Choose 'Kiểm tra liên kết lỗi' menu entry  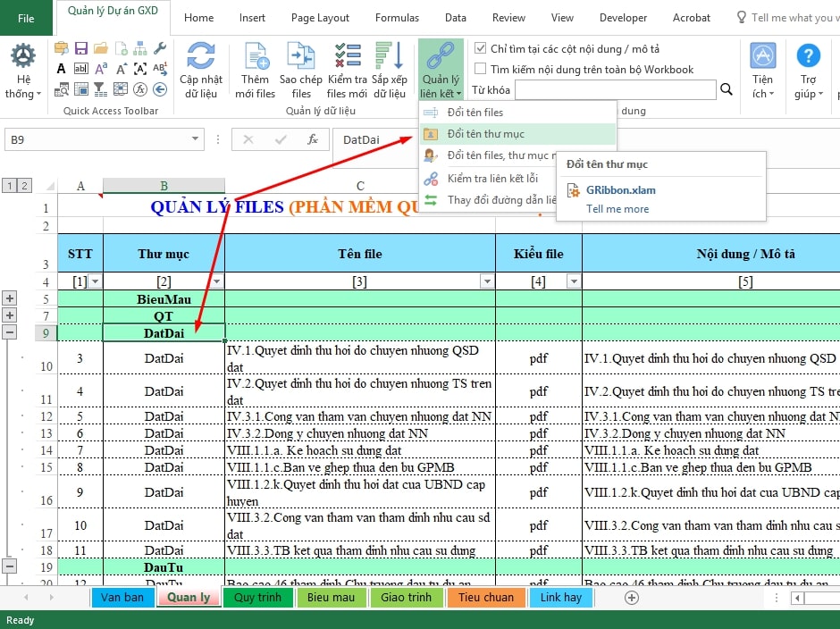[491, 179]
